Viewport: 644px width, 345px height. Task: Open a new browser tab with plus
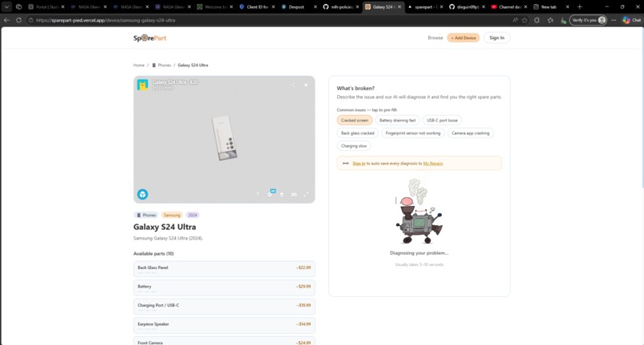[579, 6]
